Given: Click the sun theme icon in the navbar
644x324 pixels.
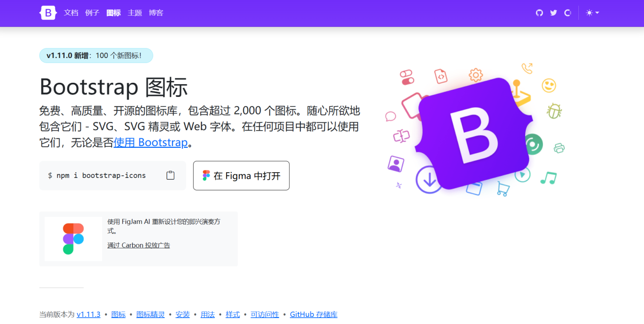Looking at the screenshot, I should [x=589, y=13].
